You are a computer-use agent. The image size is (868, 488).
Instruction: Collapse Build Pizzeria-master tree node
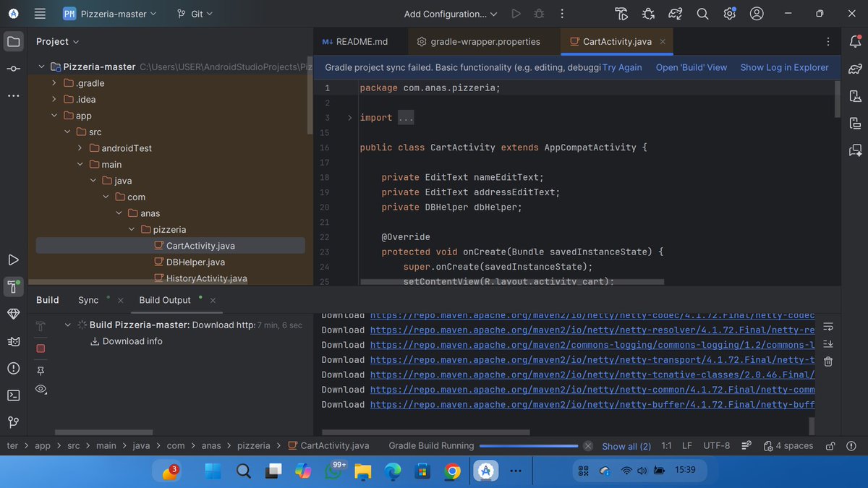pyautogui.click(x=69, y=325)
